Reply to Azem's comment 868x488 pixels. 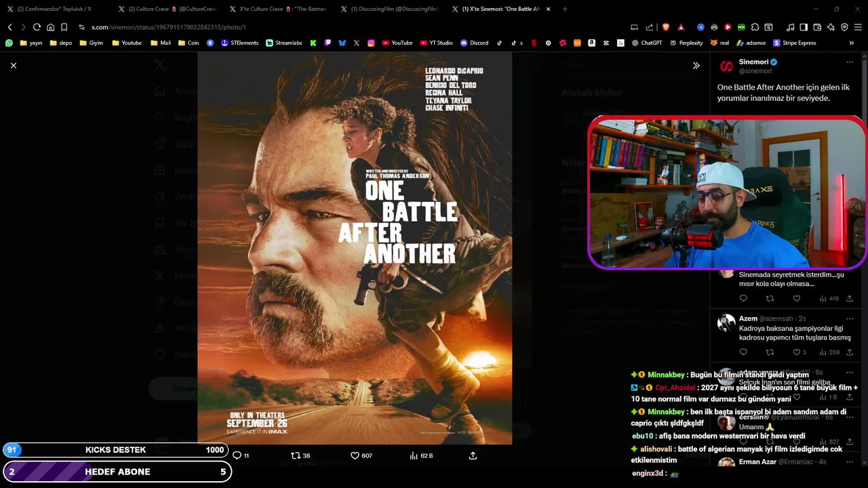click(x=743, y=352)
